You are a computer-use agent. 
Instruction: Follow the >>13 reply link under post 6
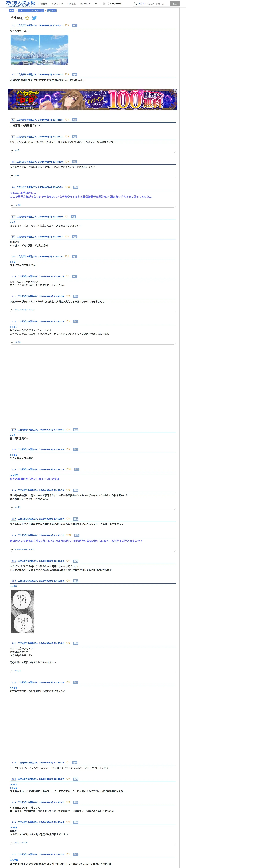[17, 205]
